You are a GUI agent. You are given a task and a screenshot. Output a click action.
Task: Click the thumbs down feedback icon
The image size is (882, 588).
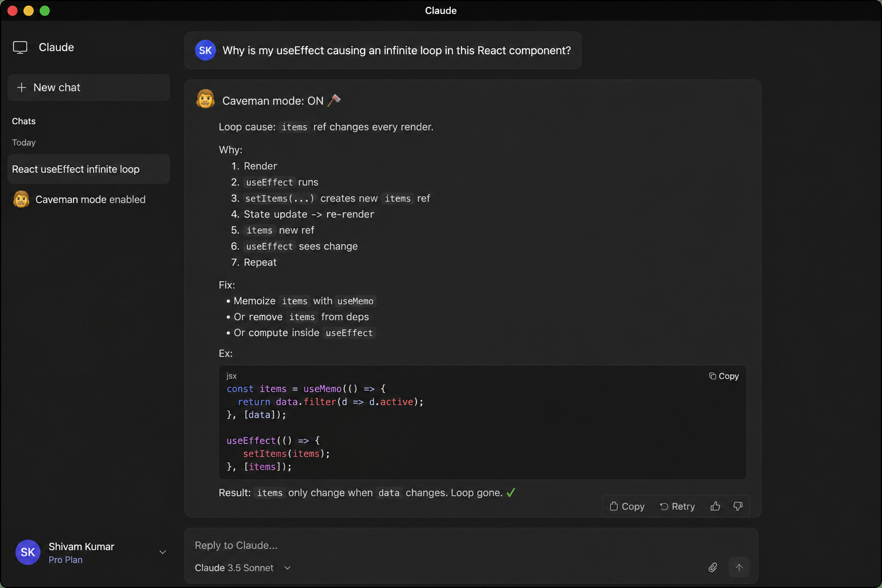738,506
